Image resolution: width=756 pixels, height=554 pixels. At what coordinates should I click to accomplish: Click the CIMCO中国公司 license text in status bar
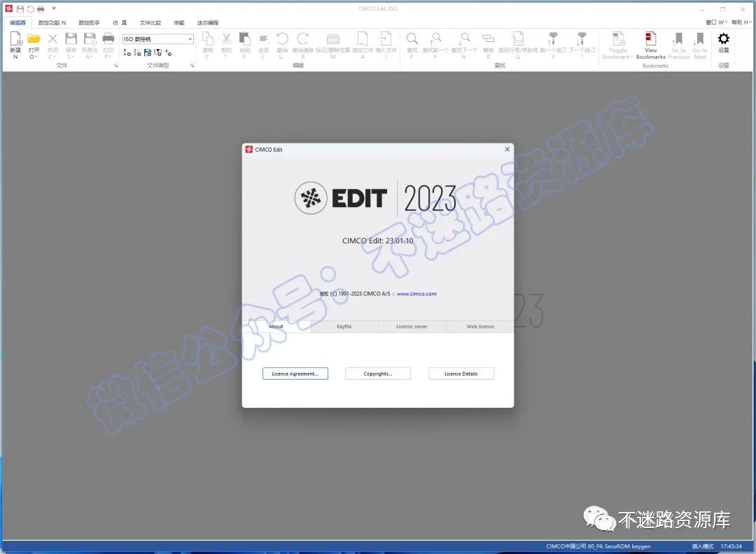click(x=598, y=546)
